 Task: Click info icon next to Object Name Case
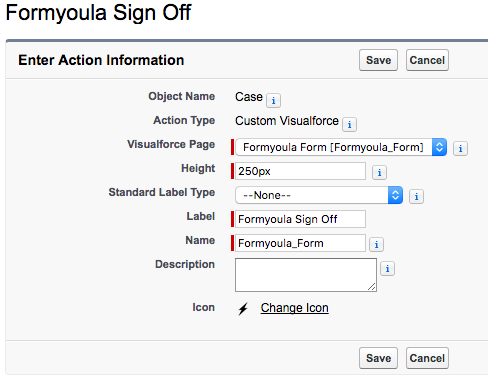click(x=273, y=100)
